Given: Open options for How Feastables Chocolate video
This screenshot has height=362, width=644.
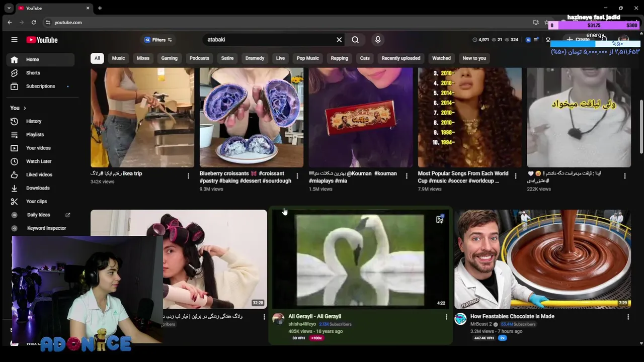Looking at the screenshot, I should (x=628, y=317).
